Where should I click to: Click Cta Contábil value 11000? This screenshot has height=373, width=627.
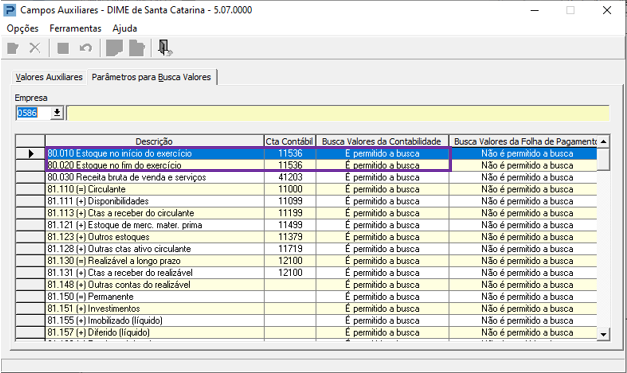point(290,189)
